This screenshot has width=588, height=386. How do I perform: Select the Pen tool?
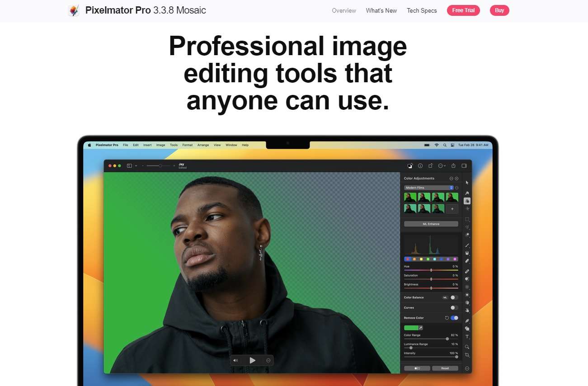pos(467,321)
